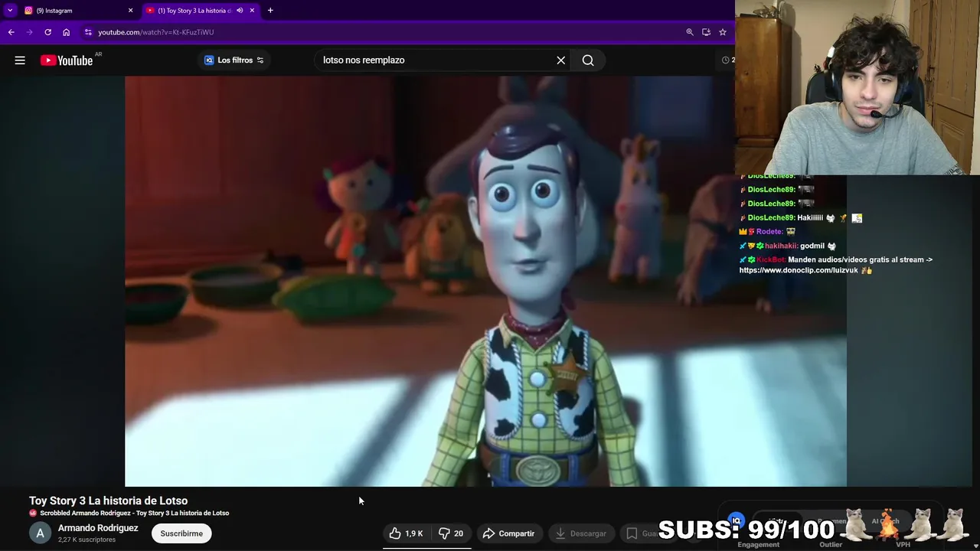Go to the YouTube home logo
The height and width of the screenshot is (551, 980).
(x=67, y=60)
